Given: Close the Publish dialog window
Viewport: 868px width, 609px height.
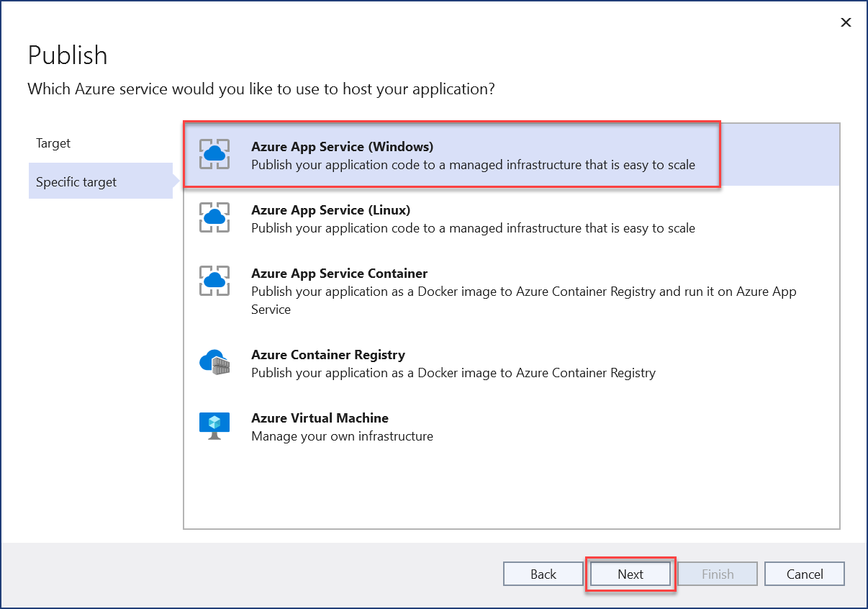Looking at the screenshot, I should (846, 22).
